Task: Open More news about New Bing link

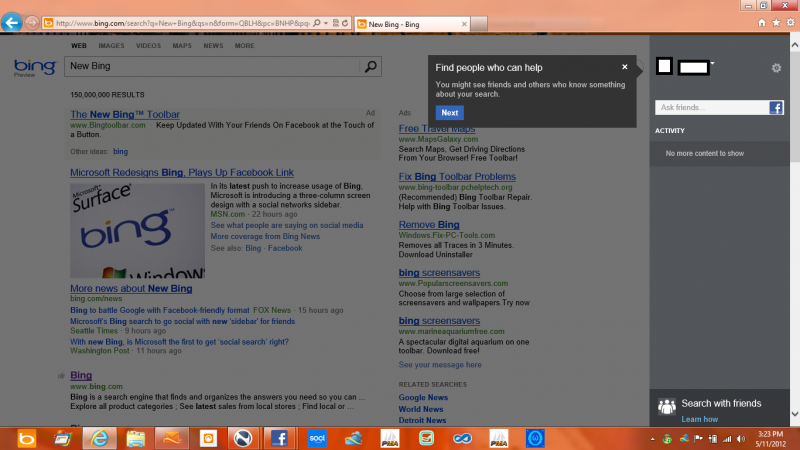Action: (131, 288)
